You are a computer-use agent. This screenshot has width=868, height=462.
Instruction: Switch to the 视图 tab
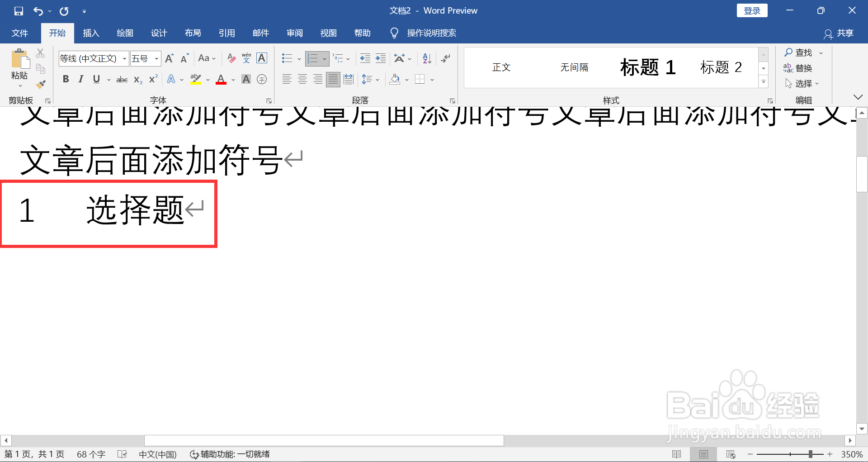click(328, 33)
